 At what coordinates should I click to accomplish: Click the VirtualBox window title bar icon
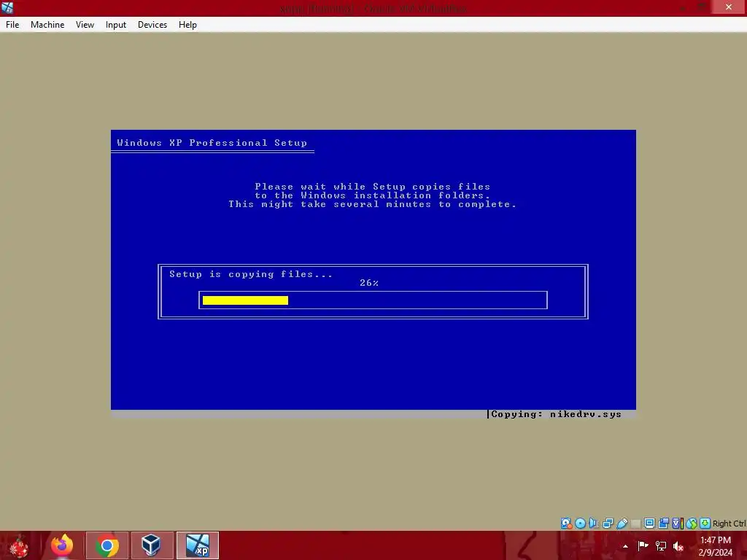pyautogui.click(x=7, y=7)
